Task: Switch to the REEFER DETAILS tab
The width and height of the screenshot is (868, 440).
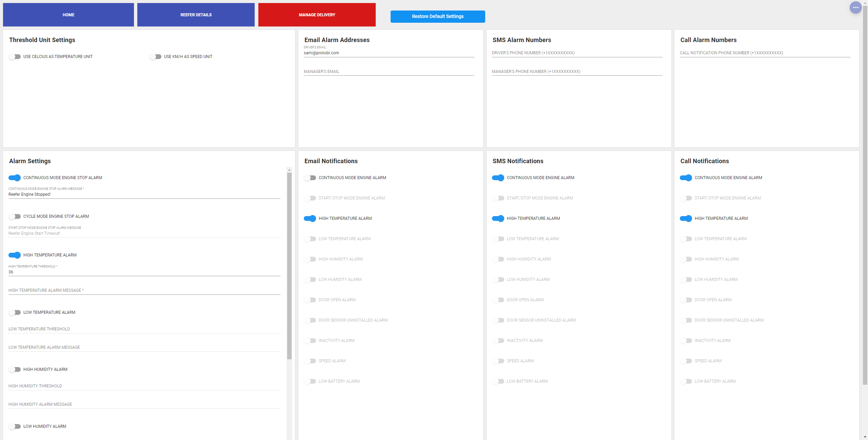Action: pos(196,15)
